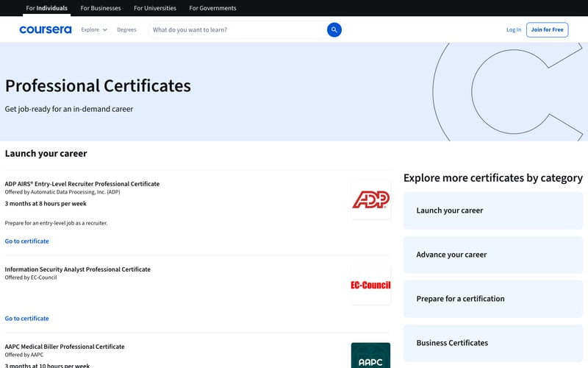Open the Degrees menu item
The width and height of the screenshot is (588, 368).
(126, 29)
